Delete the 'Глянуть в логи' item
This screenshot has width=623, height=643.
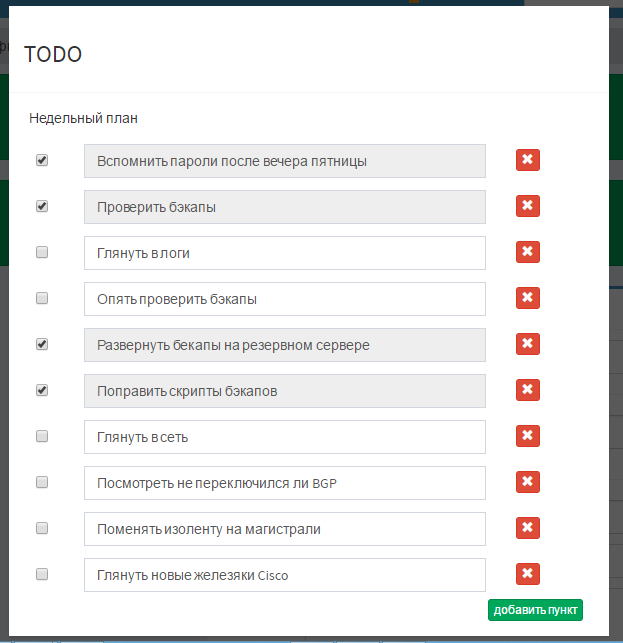(x=527, y=251)
